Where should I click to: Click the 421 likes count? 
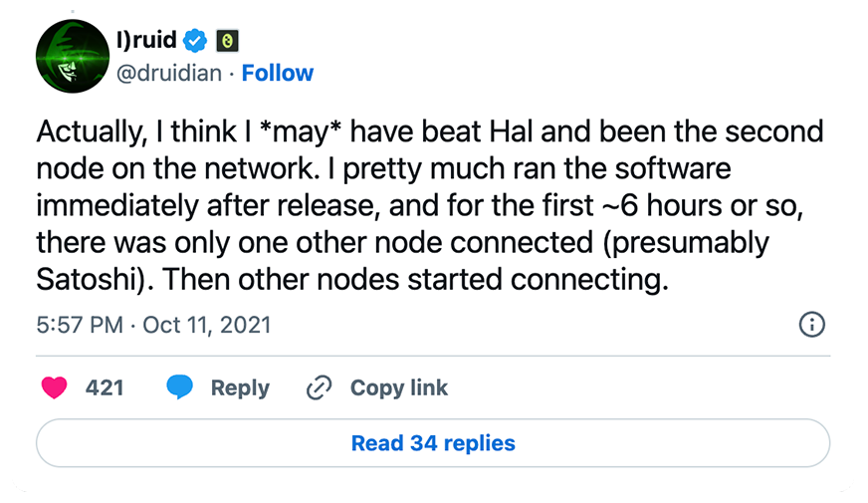105,387
